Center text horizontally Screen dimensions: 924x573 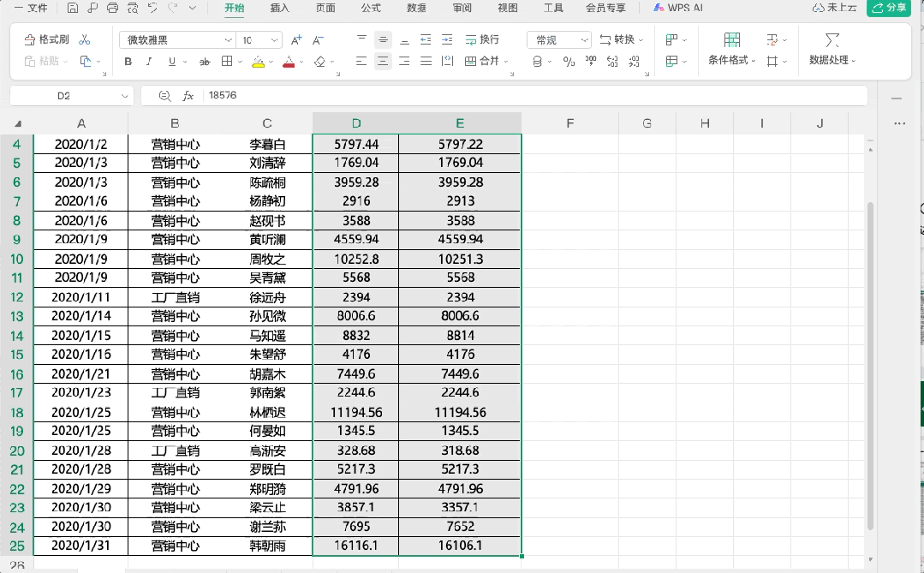point(383,61)
